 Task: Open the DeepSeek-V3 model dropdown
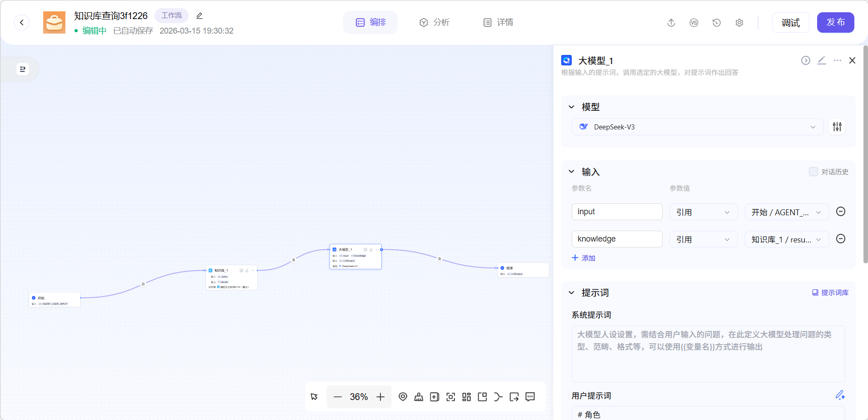point(697,127)
